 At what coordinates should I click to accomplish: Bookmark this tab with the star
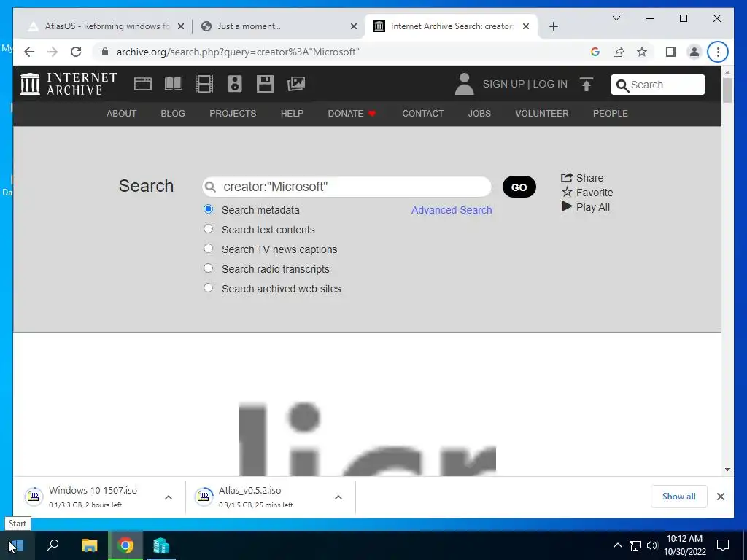pos(642,52)
